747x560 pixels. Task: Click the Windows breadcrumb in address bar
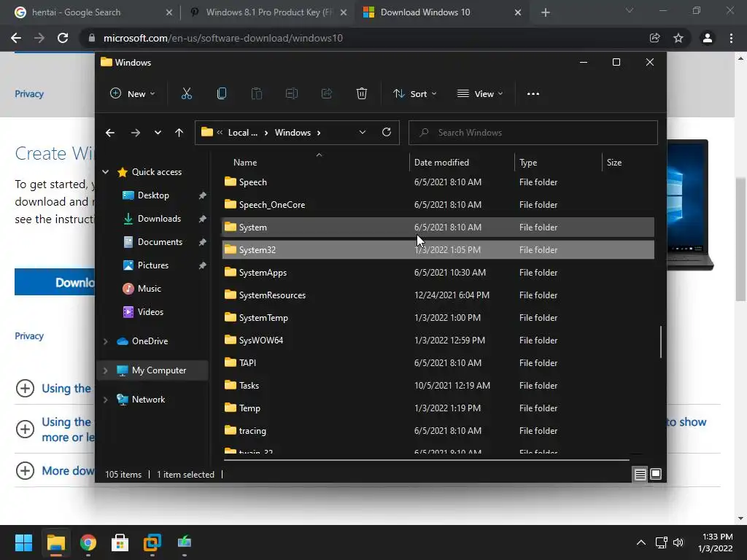[x=293, y=133]
